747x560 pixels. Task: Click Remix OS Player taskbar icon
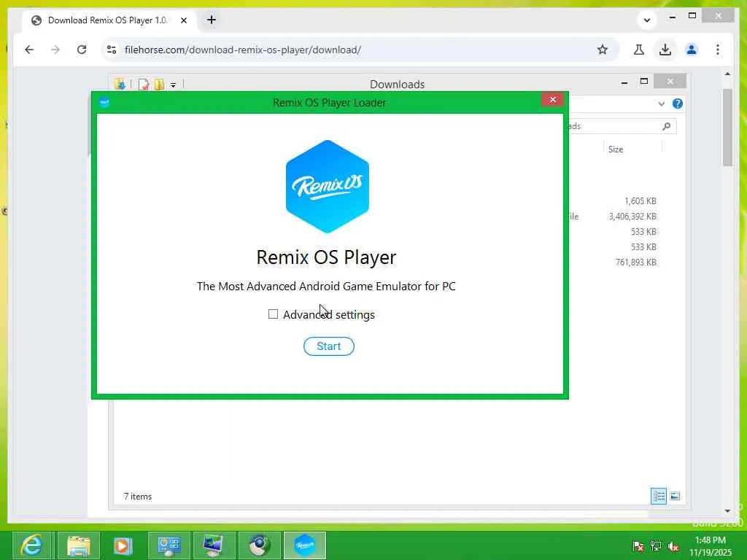(x=305, y=545)
